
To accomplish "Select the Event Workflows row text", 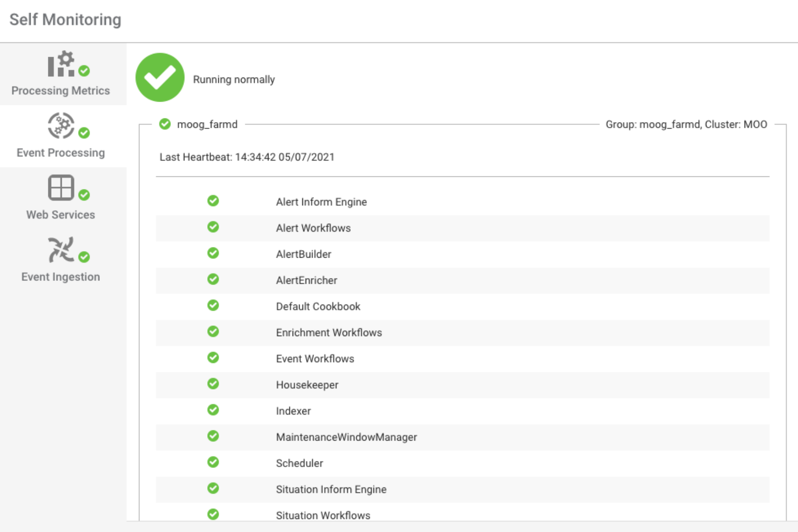I will [x=315, y=359].
